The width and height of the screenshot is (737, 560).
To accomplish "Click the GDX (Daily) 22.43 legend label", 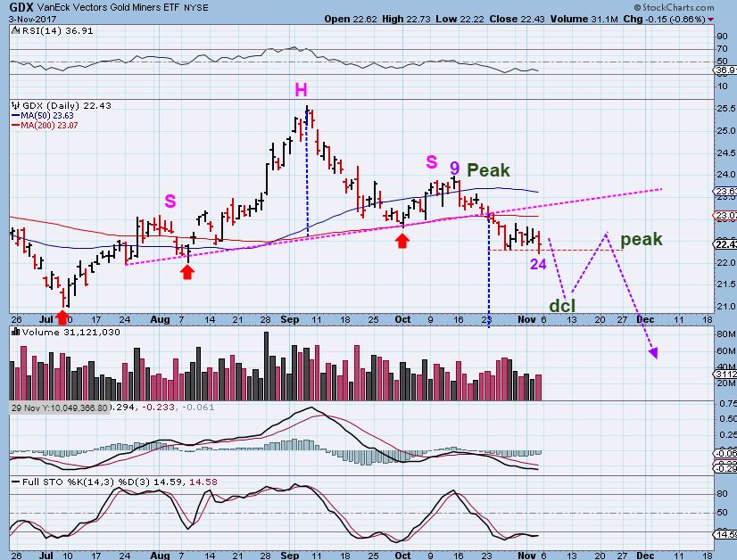I will [67, 106].
